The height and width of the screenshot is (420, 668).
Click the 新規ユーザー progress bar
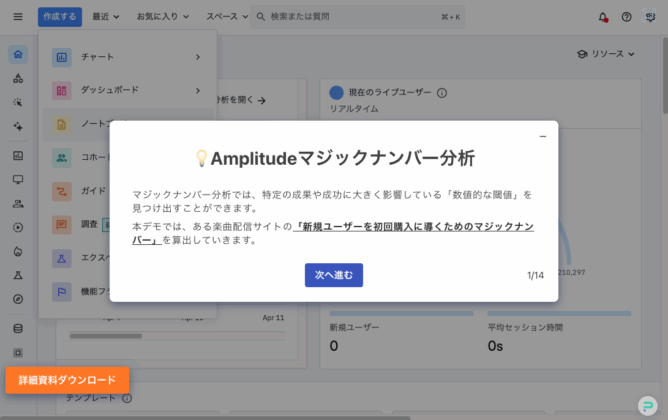click(401, 314)
